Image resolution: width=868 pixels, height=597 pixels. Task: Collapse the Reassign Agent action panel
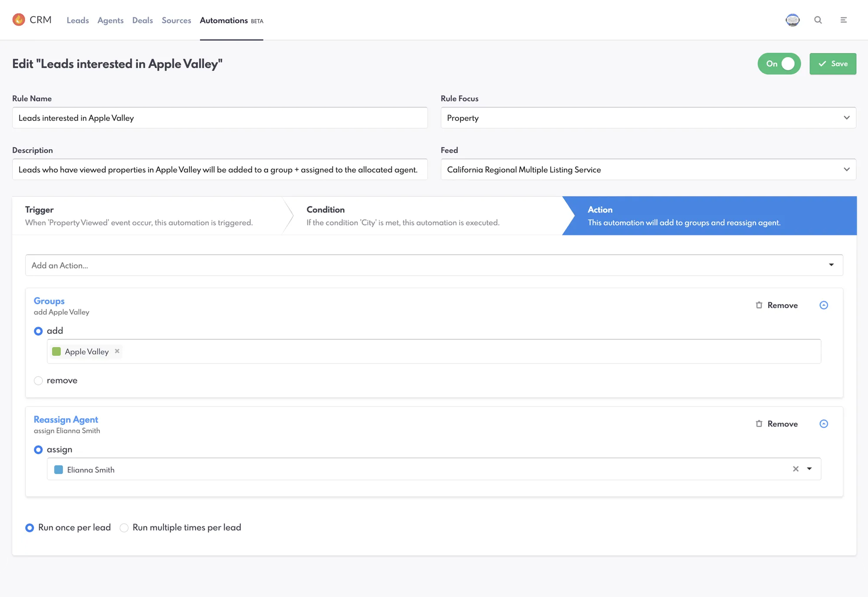coord(824,424)
